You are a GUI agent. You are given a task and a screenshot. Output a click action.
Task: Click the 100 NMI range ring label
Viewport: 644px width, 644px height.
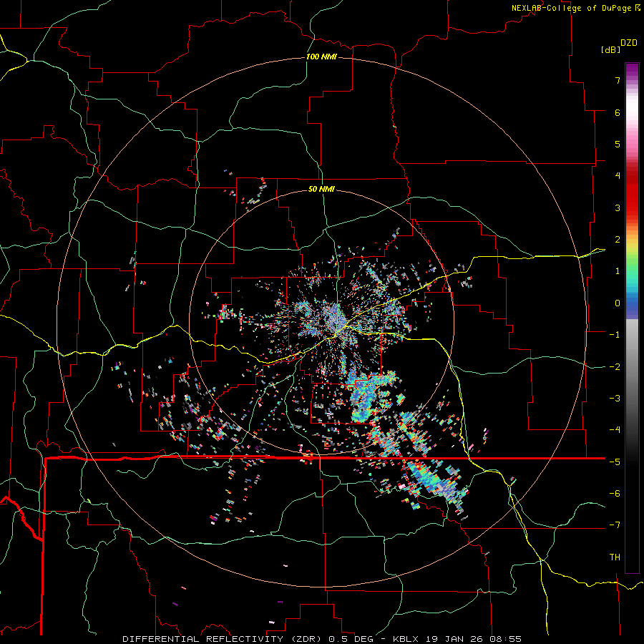tap(321, 57)
